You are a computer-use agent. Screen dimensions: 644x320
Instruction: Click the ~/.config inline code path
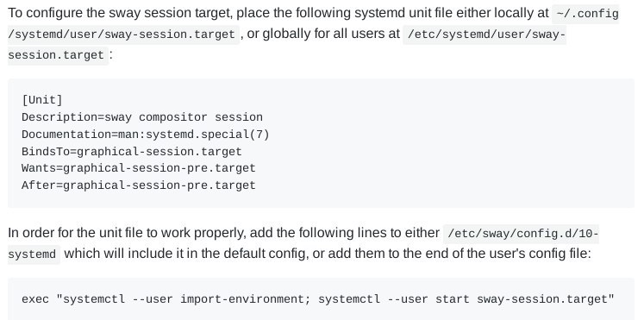coord(585,14)
